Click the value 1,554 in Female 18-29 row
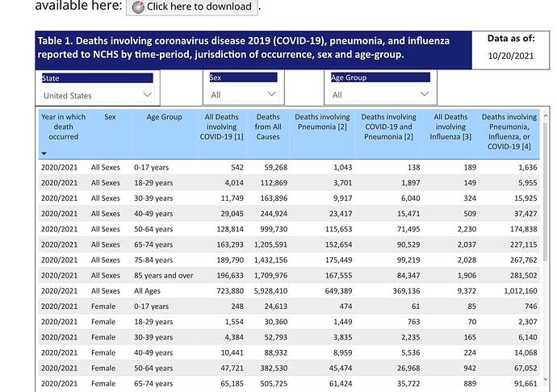557x392 pixels. [234, 322]
